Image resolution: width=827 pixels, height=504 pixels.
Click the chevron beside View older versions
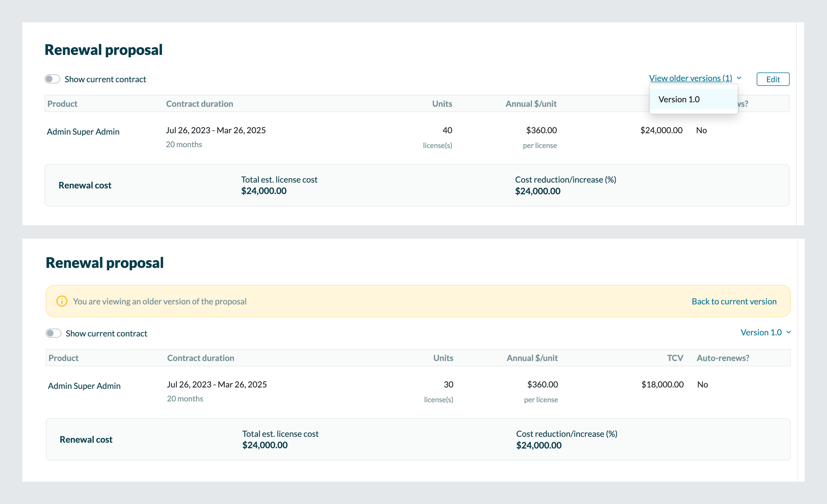click(x=739, y=78)
